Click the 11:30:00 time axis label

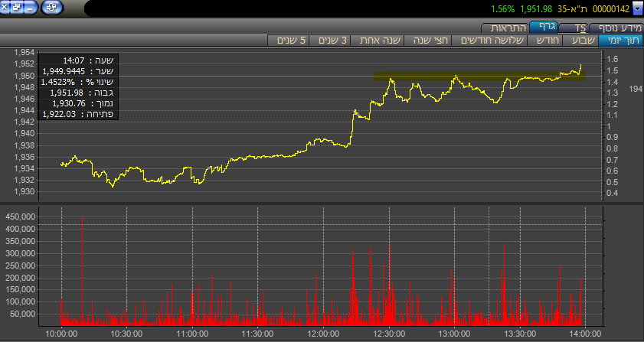(257, 334)
